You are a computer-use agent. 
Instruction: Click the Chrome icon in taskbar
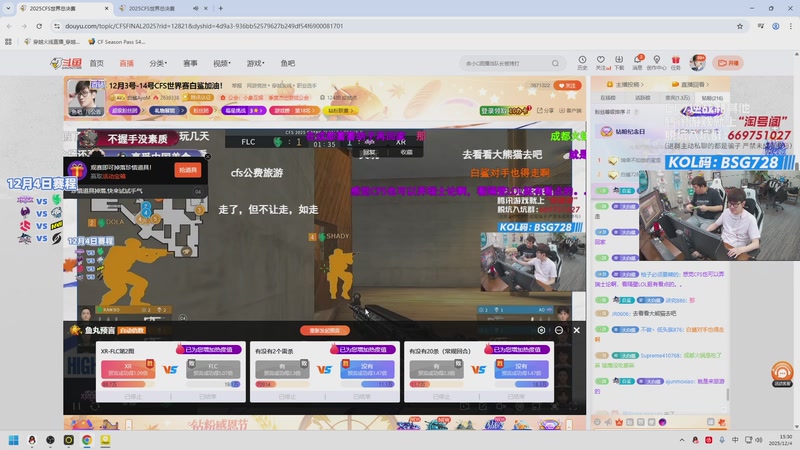pos(87,440)
